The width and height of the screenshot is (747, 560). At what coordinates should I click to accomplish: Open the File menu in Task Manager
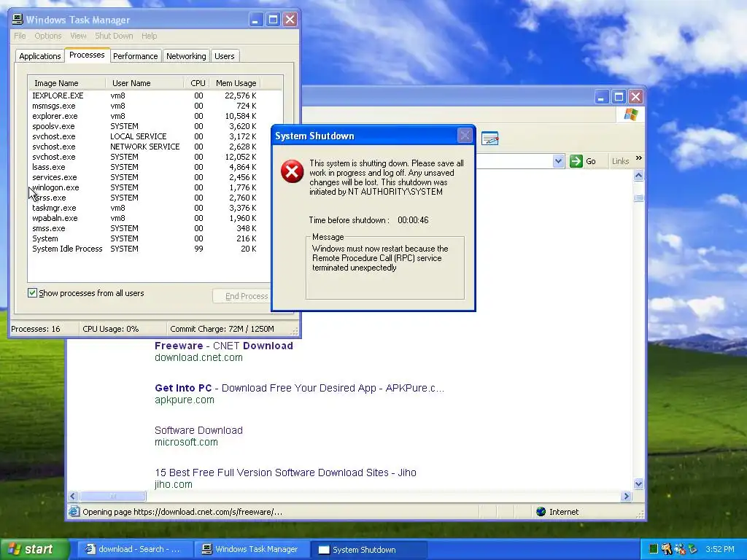[20, 36]
